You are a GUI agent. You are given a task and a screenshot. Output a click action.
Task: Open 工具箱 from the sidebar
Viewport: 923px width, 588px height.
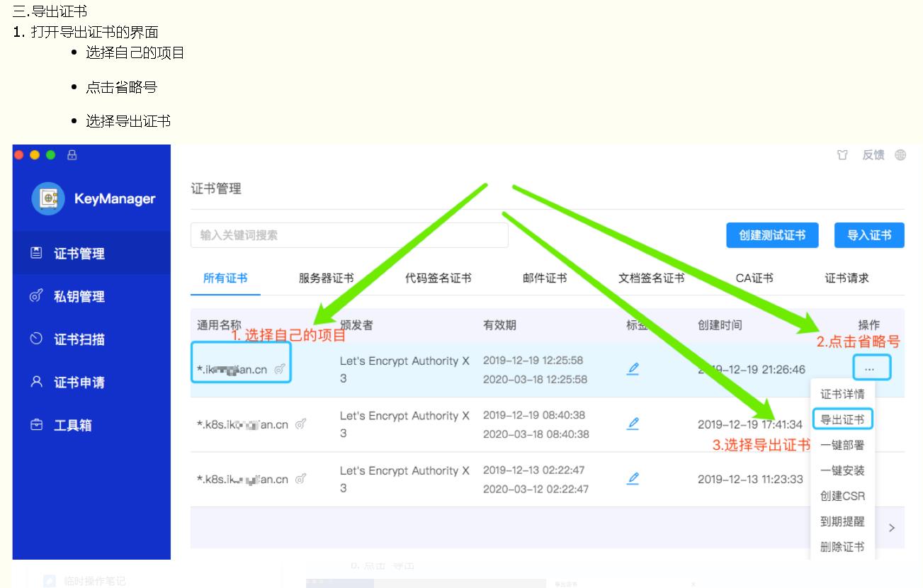point(91,425)
